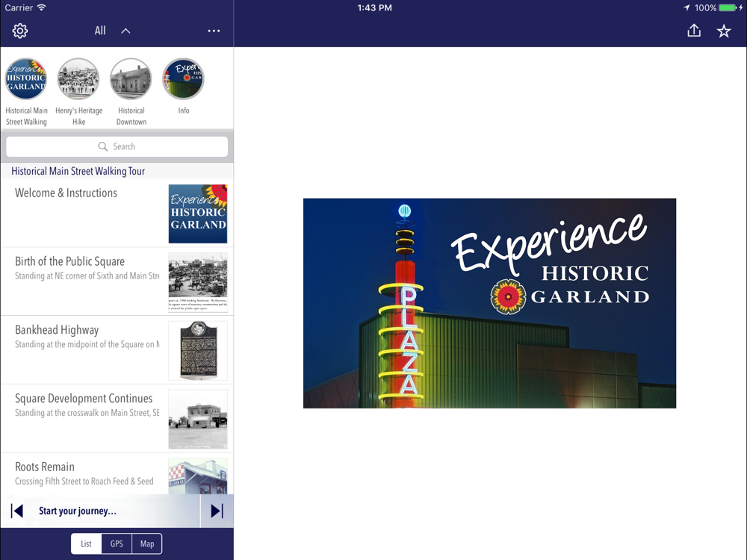Open Henry's Heritage Hike tour icon
The image size is (747, 560).
tap(78, 79)
